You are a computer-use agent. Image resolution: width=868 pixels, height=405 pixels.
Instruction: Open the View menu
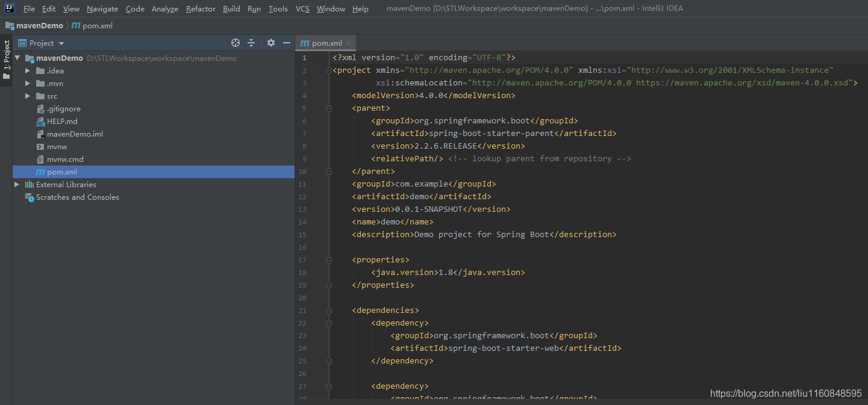coord(71,9)
